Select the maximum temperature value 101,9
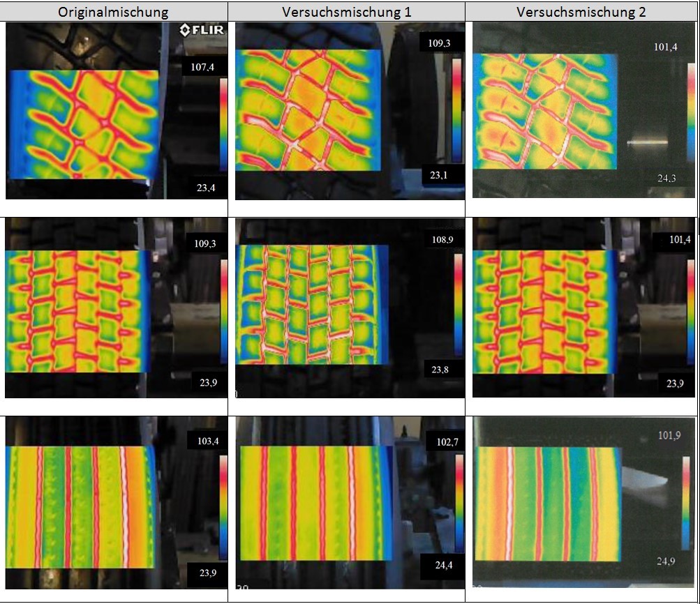Screen dimensions: 700x604 [669, 435]
